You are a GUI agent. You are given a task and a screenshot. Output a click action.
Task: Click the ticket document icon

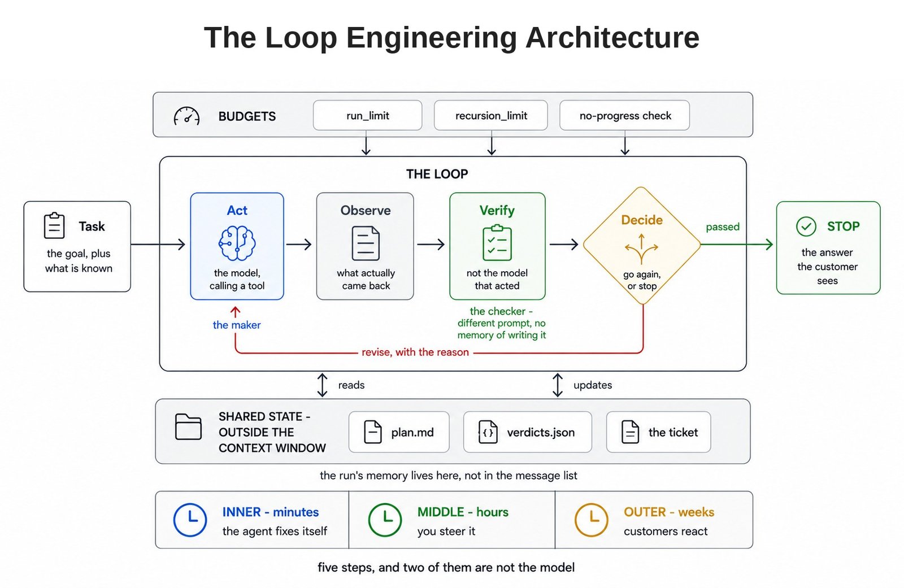pos(631,432)
